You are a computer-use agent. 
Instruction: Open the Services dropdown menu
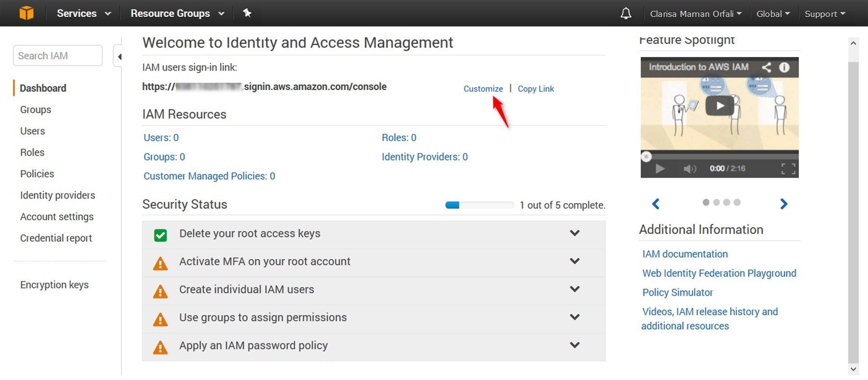click(x=84, y=13)
